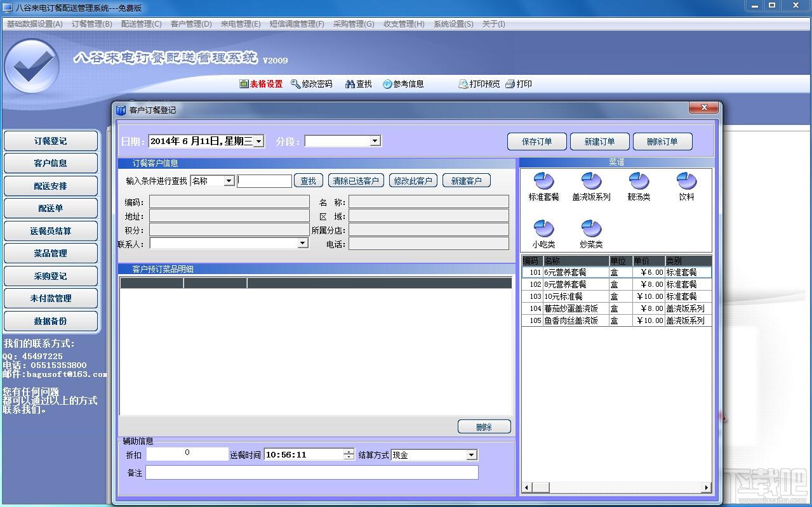
Task: Open the 客户管理(D) menu
Action: [191, 24]
